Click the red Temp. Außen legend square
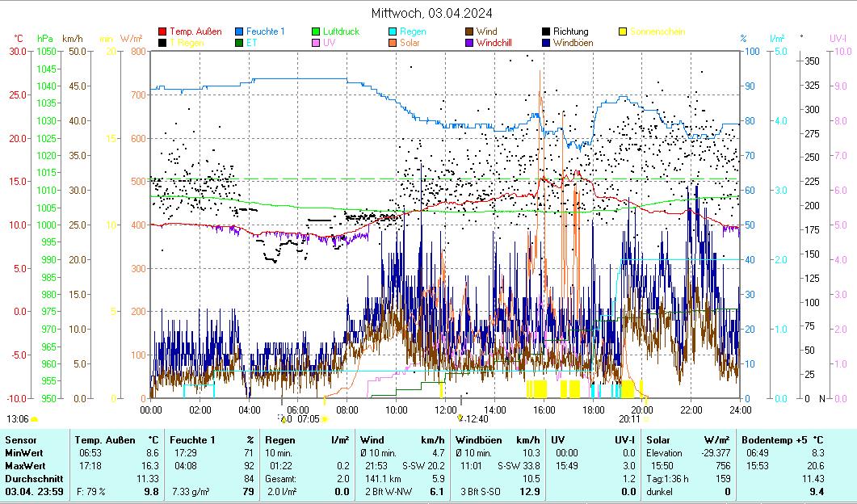Image resolution: width=857 pixels, height=504 pixels. (x=162, y=32)
